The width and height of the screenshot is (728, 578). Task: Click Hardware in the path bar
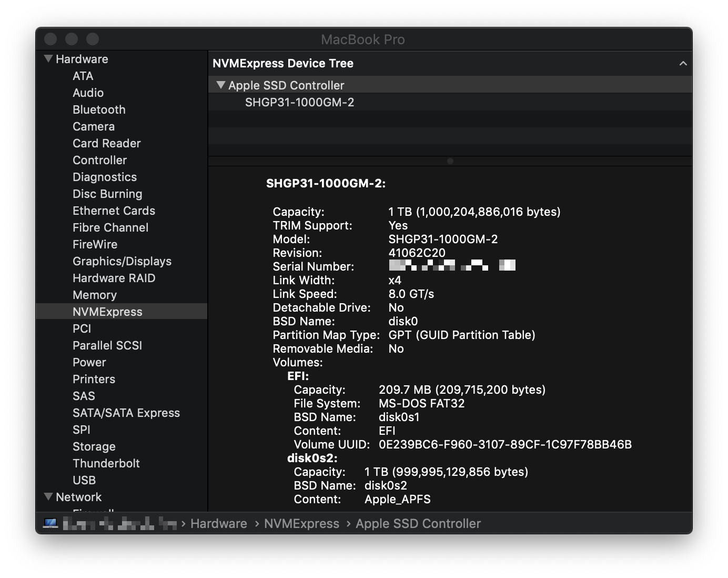(219, 523)
